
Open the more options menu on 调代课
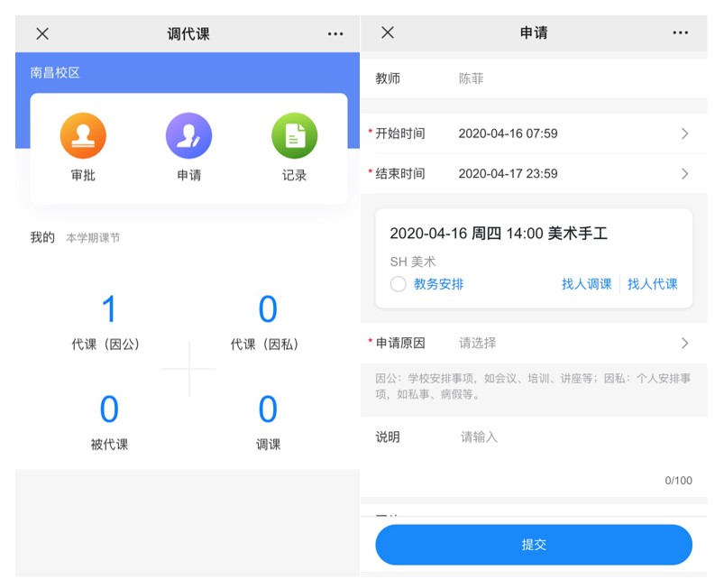point(335,33)
